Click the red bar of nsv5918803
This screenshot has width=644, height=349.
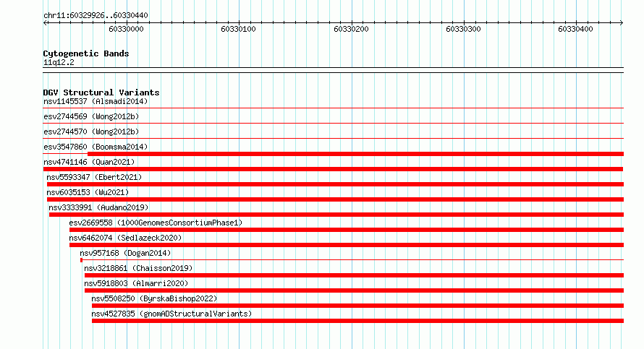[x=354, y=290]
